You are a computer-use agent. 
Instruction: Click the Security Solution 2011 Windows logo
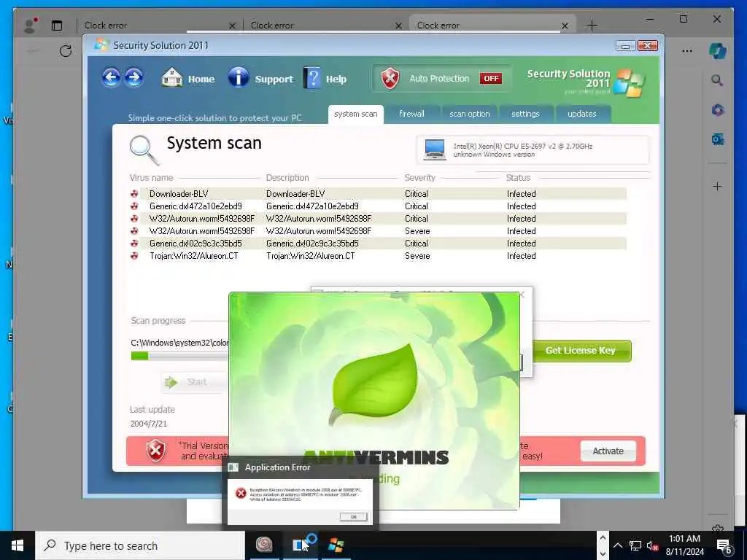628,83
